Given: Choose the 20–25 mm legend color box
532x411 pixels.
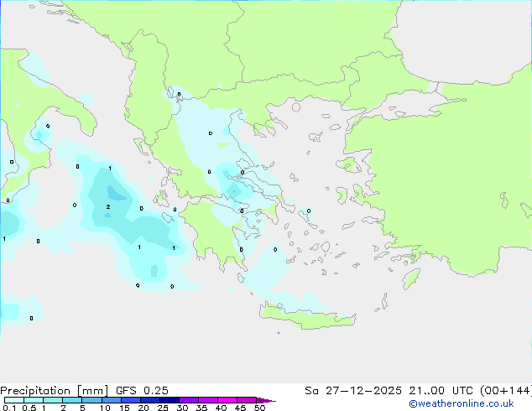Looking at the screenshot, I should tap(150, 400).
